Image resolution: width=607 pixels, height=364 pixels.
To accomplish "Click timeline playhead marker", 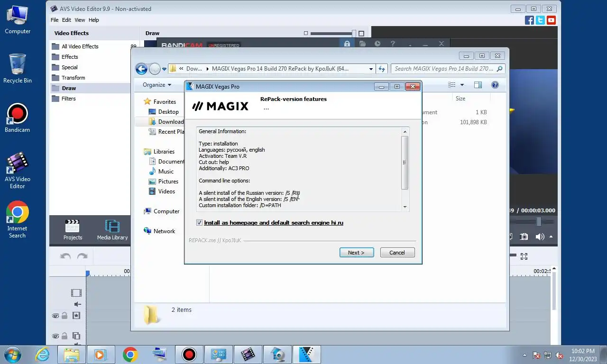I will coord(88,273).
